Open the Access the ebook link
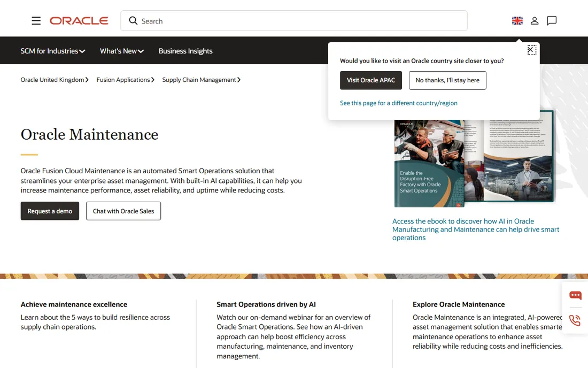The width and height of the screenshot is (588, 368). click(476, 229)
